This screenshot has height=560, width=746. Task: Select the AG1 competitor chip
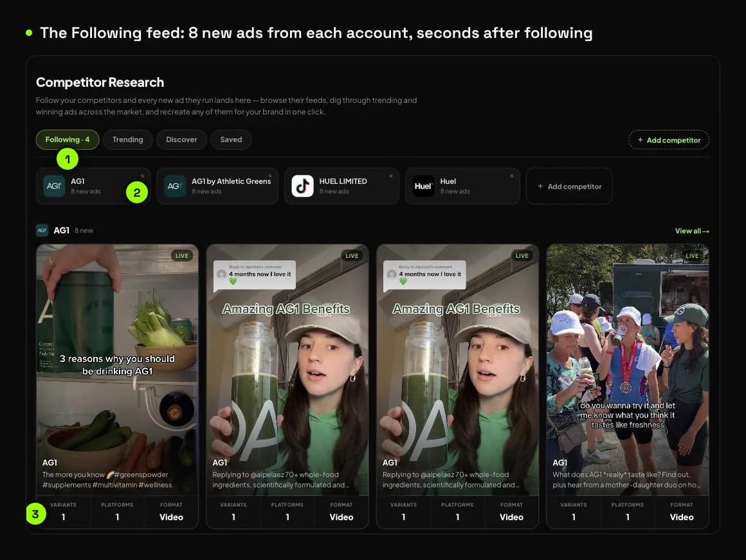click(x=93, y=186)
